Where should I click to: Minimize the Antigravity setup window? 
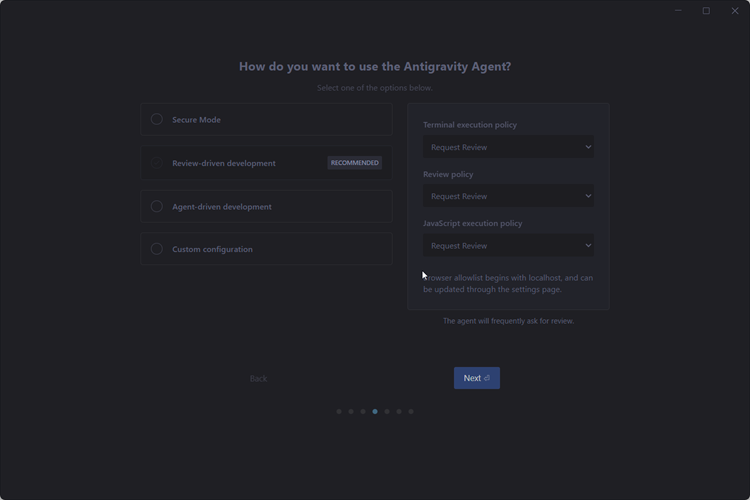coord(678,11)
